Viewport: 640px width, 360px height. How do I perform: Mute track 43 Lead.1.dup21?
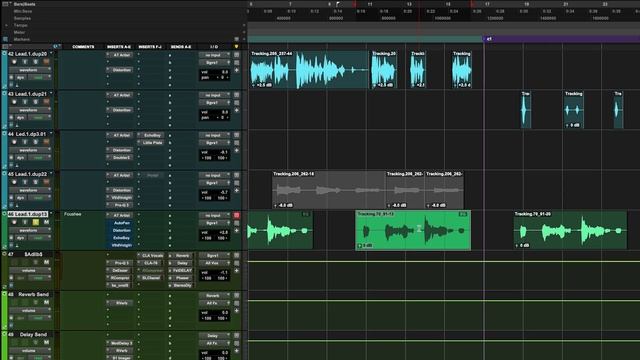pyautogui.click(x=46, y=102)
